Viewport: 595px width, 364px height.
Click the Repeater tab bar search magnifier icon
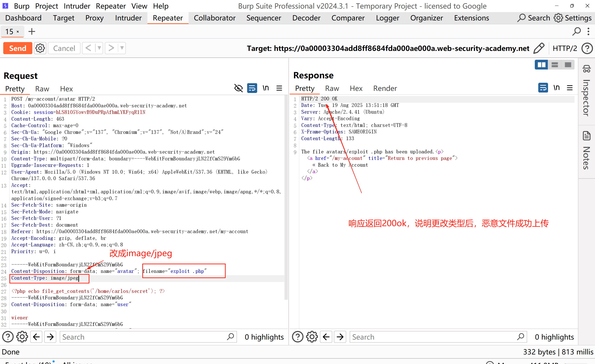576,31
